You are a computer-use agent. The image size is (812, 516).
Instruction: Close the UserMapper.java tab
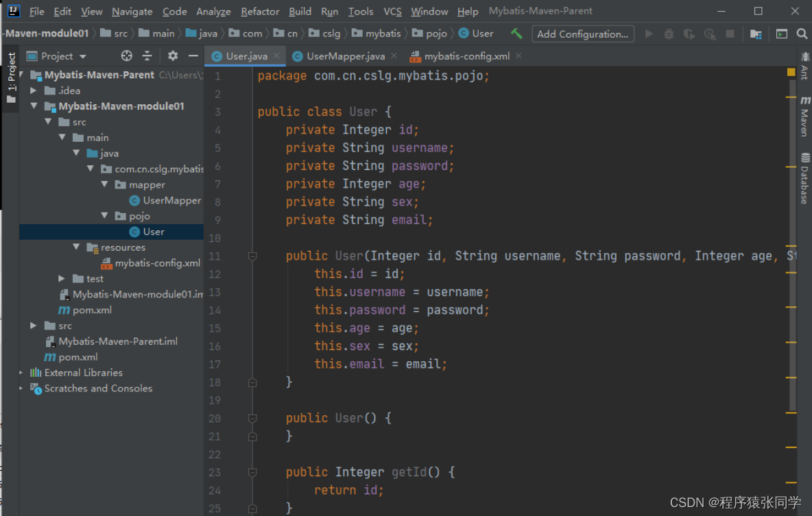pyautogui.click(x=394, y=56)
